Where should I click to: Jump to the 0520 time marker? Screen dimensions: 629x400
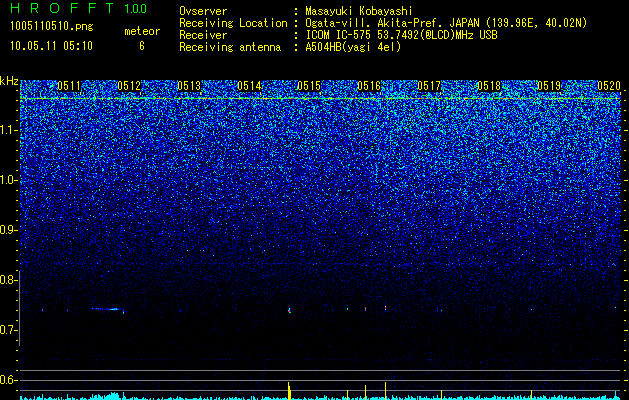(609, 86)
